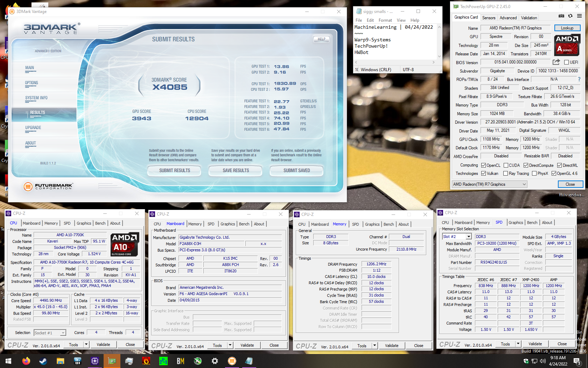This screenshot has width=588, height=368.
Task: Toggle the Ray Tracing checkbox
Action: pyautogui.click(x=505, y=173)
